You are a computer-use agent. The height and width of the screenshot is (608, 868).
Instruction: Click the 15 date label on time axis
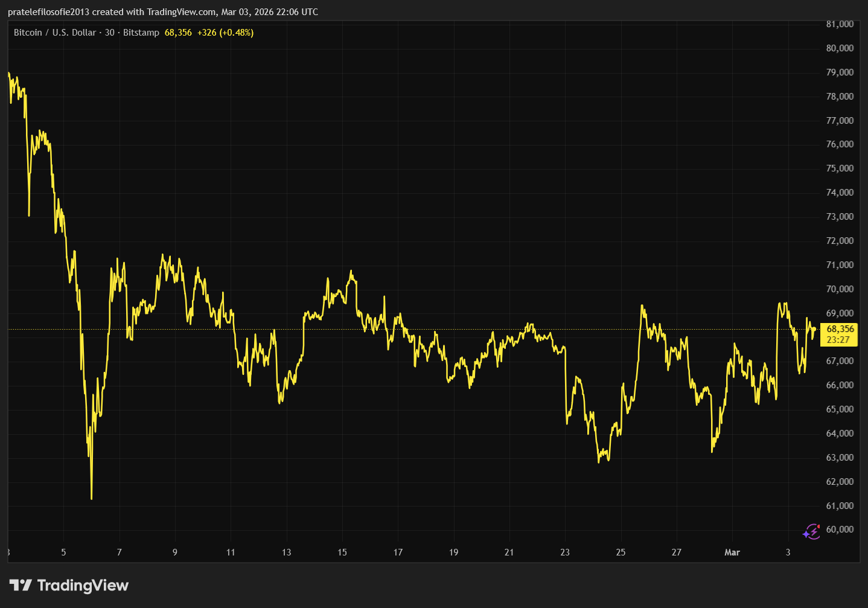342,552
